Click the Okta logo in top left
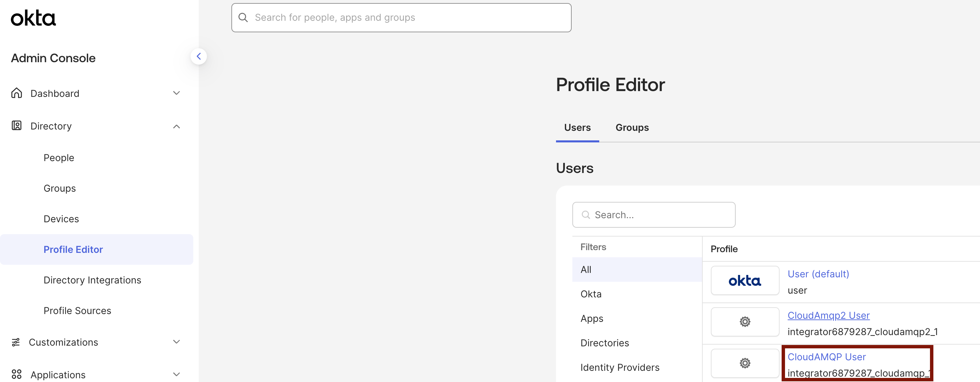The width and height of the screenshot is (980, 382). pyautogui.click(x=33, y=17)
